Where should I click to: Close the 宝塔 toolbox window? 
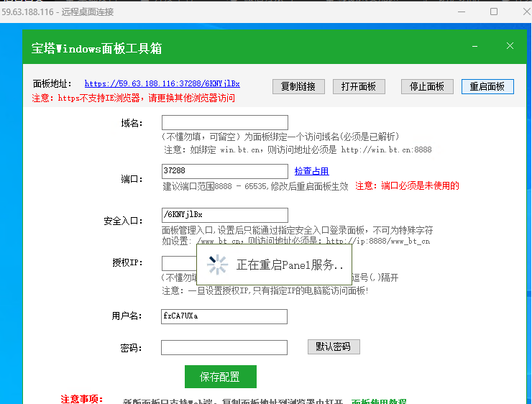[510, 46]
